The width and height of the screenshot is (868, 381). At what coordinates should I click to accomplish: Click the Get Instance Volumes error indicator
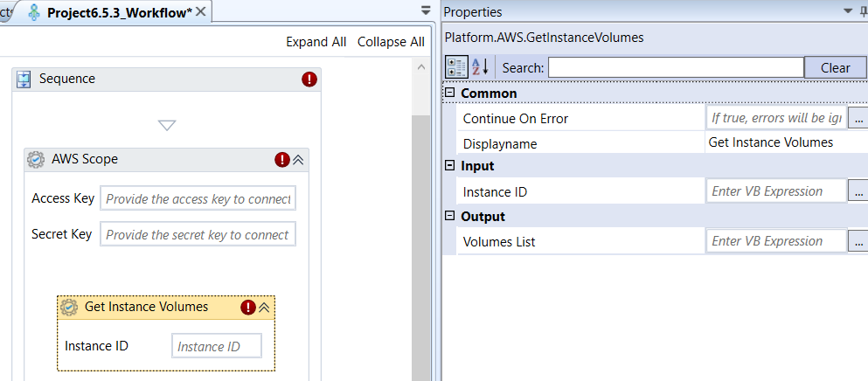[248, 308]
